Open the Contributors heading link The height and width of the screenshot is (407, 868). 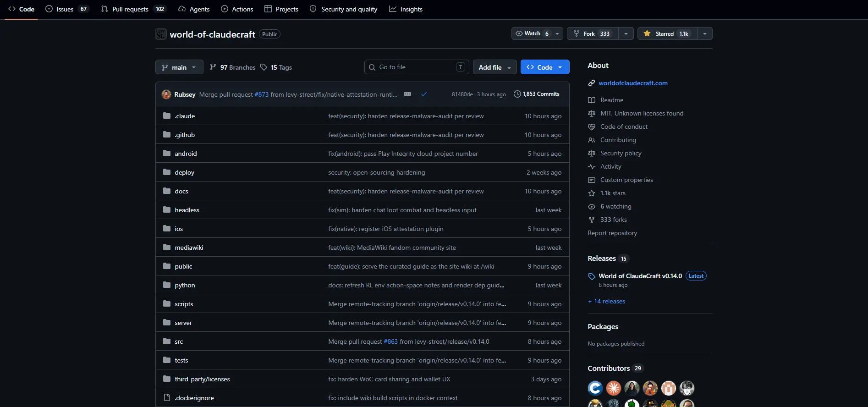tap(615, 368)
